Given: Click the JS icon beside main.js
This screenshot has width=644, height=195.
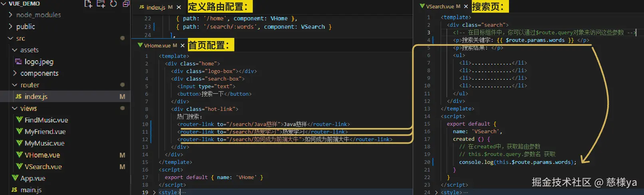Looking at the screenshot, I should click(14, 190).
